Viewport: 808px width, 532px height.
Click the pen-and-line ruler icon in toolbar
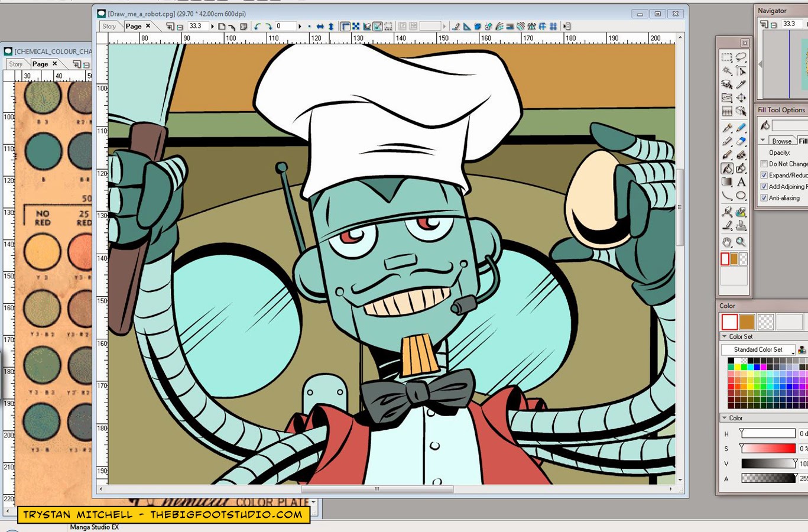pos(456,26)
